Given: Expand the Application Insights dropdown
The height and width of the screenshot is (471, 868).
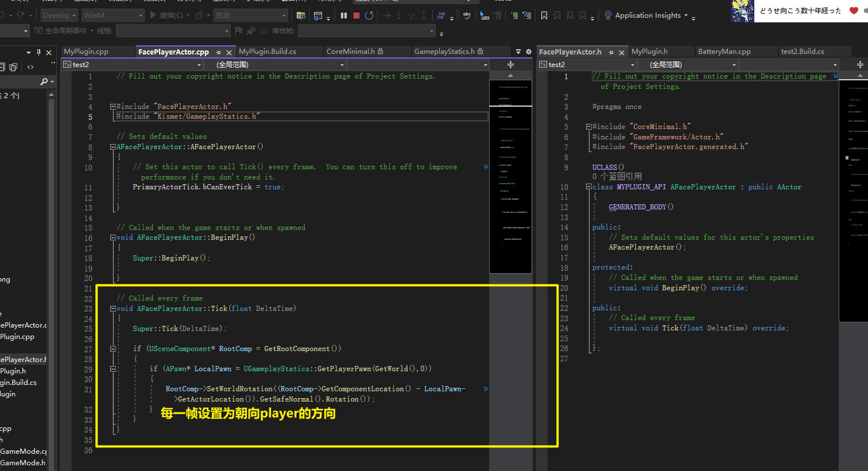Looking at the screenshot, I should click(685, 15).
